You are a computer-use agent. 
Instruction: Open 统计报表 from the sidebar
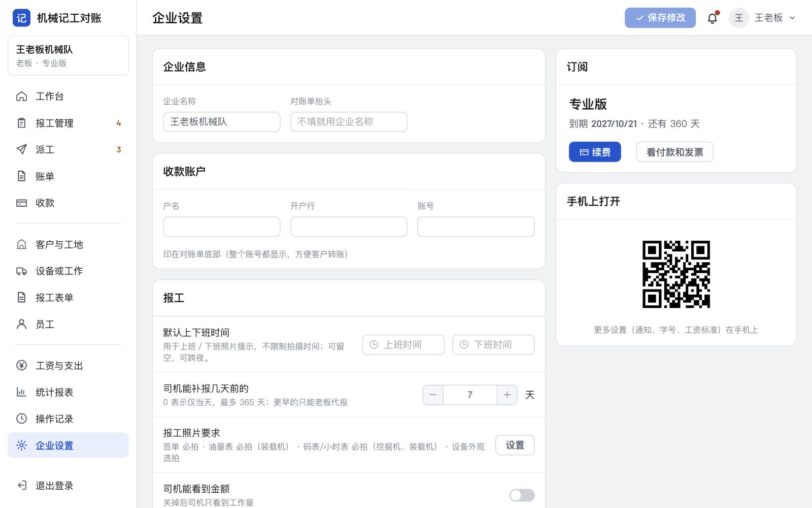68,392
